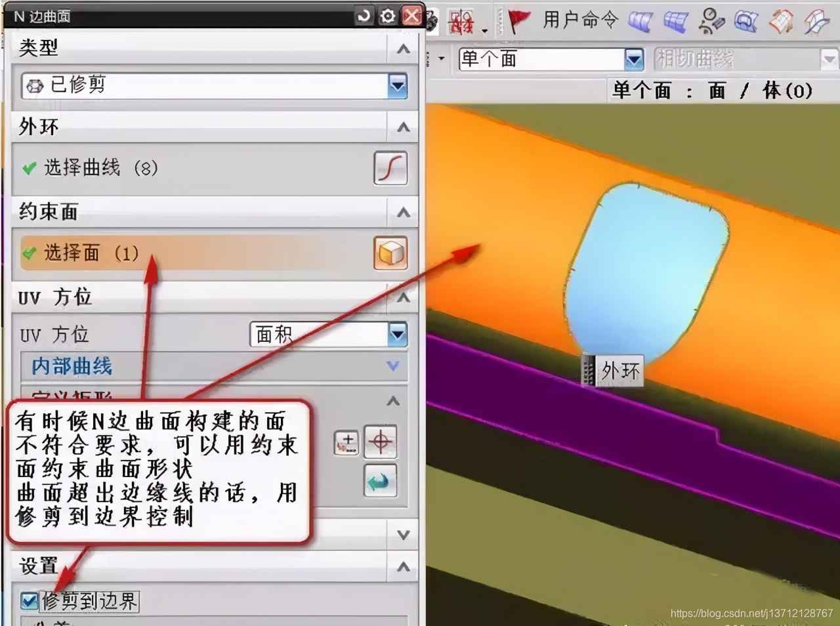Click the red snap icon left of flag

pyautogui.click(x=461, y=22)
